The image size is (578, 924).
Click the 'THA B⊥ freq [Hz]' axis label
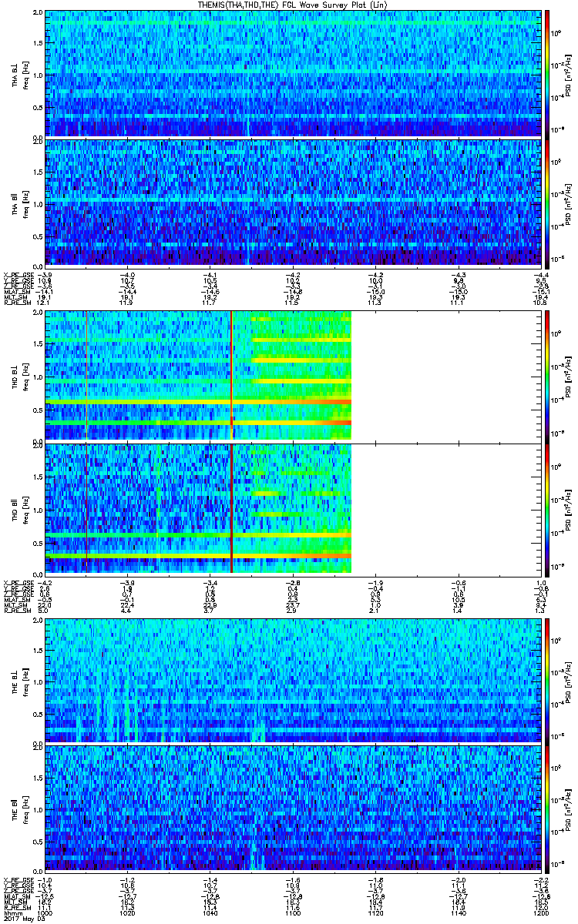pyautogui.click(x=20, y=74)
